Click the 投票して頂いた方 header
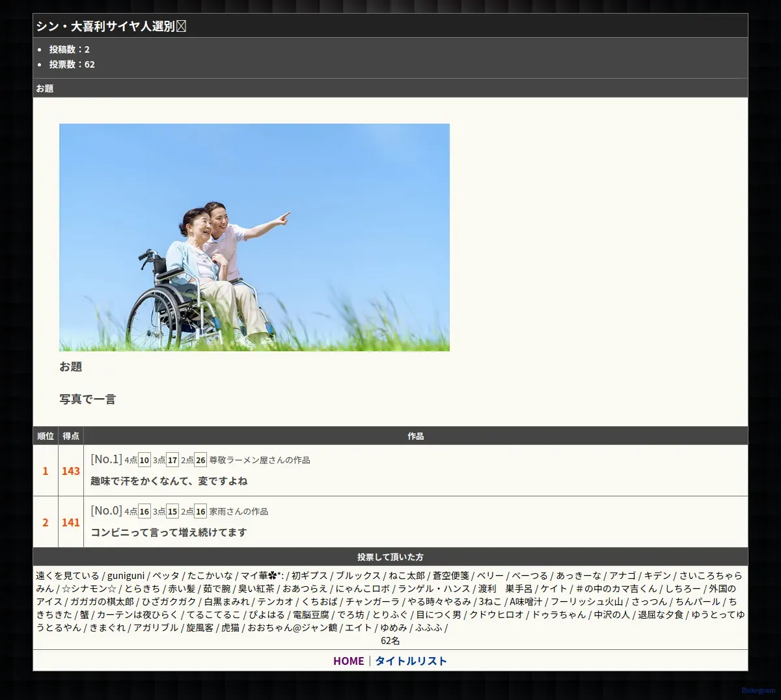781x700 pixels. pyautogui.click(x=390, y=557)
